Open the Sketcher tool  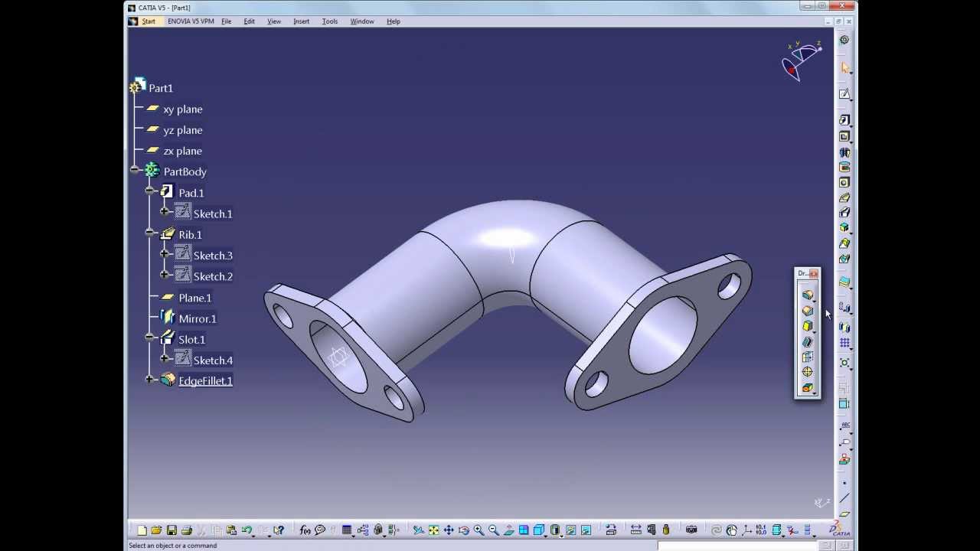pos(844,94)
